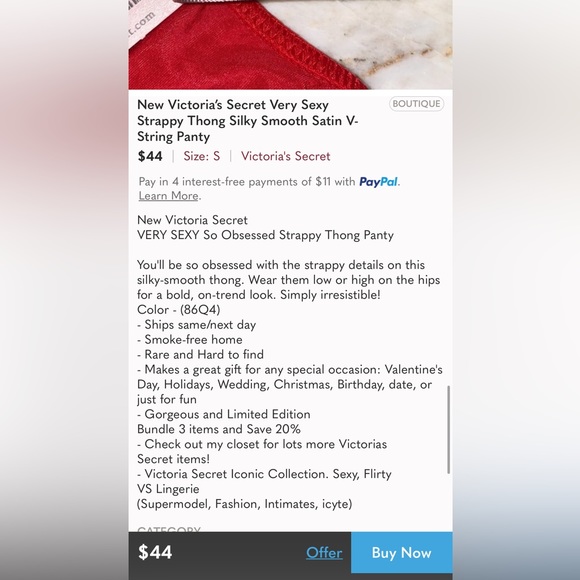Screen dimensions: 580x580
Task: Tap the 'Ships same/next day' line
Action: point(196,325)
